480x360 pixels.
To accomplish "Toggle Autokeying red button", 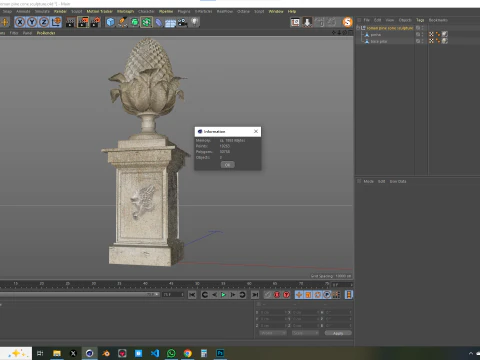I will tap(277, 295).
